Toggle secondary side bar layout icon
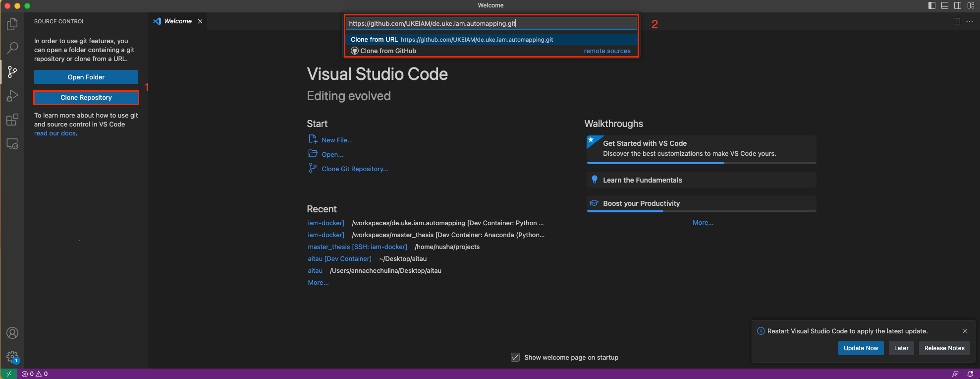The image size is (980, 379). pyautogui.click(x=958, y=5)
